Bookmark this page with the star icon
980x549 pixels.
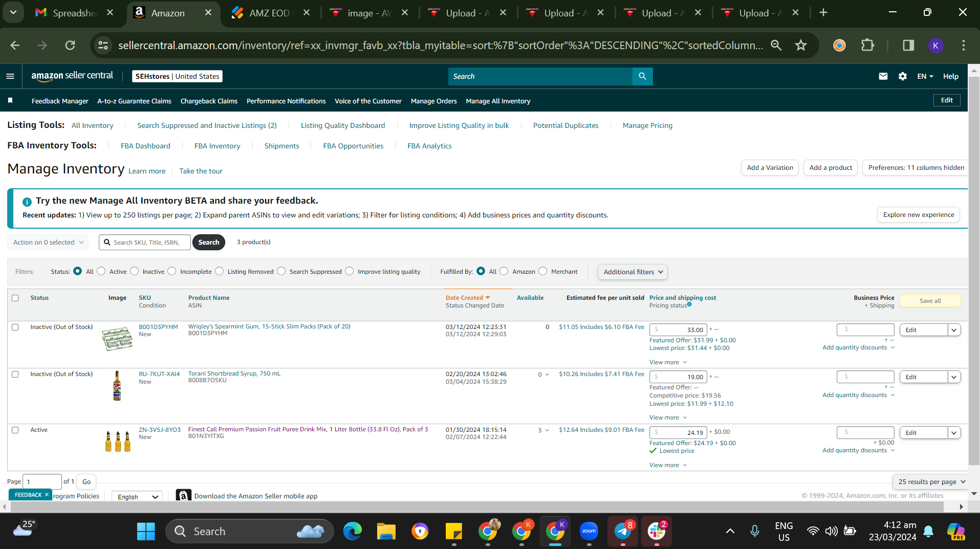coord(801,46)
